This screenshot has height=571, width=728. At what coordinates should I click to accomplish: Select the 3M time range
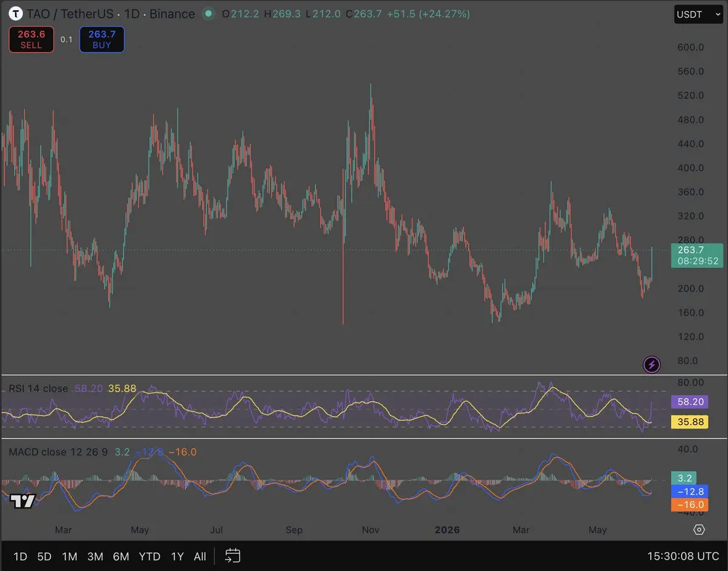click(x=95, y=556)
